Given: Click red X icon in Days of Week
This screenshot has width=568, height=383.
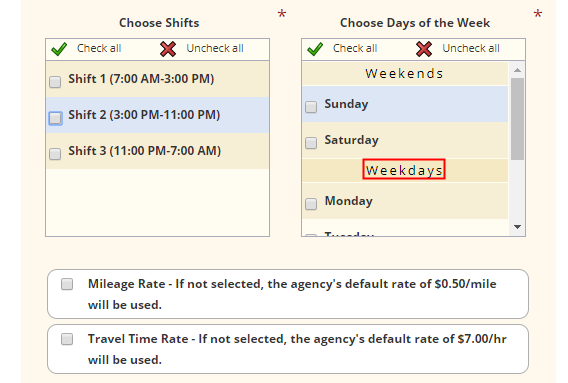Looking at the screenshot, I should (424, 49).
